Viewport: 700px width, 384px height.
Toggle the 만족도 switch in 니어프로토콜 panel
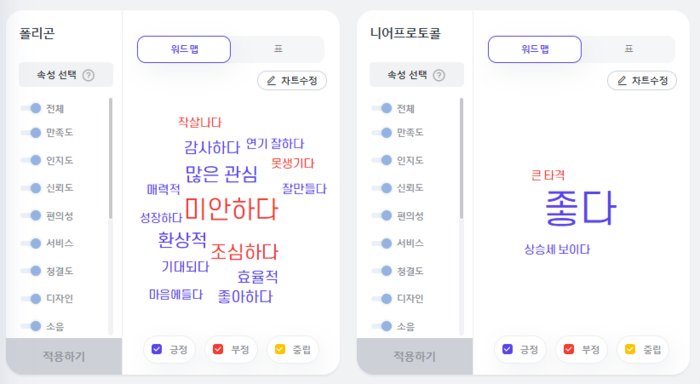[x=382, y=133]
